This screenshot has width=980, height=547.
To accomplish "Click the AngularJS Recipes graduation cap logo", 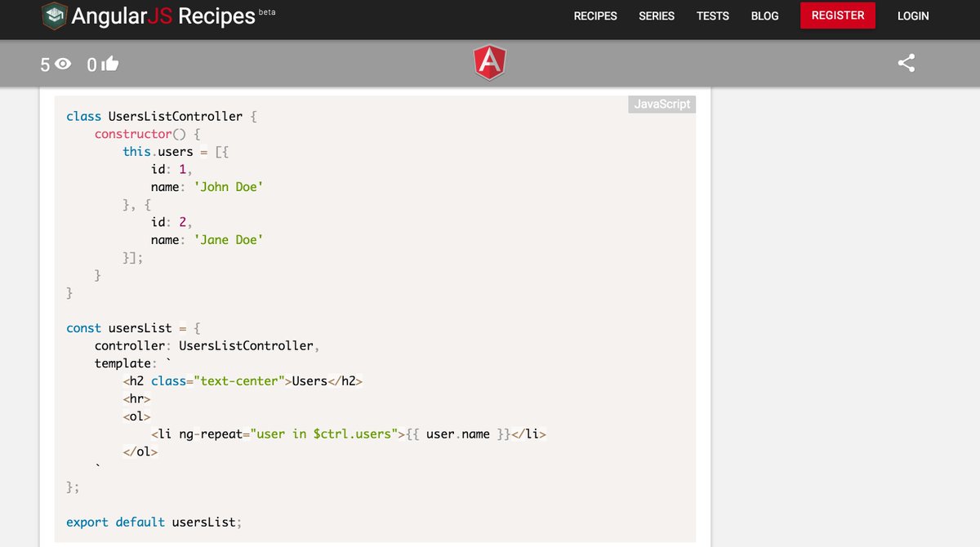I will 55,15.
